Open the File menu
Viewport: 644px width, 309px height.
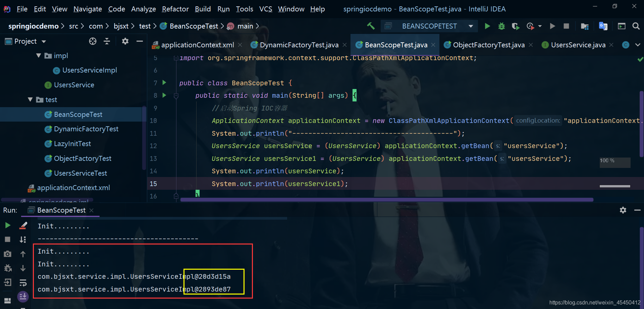pos(22,9)
